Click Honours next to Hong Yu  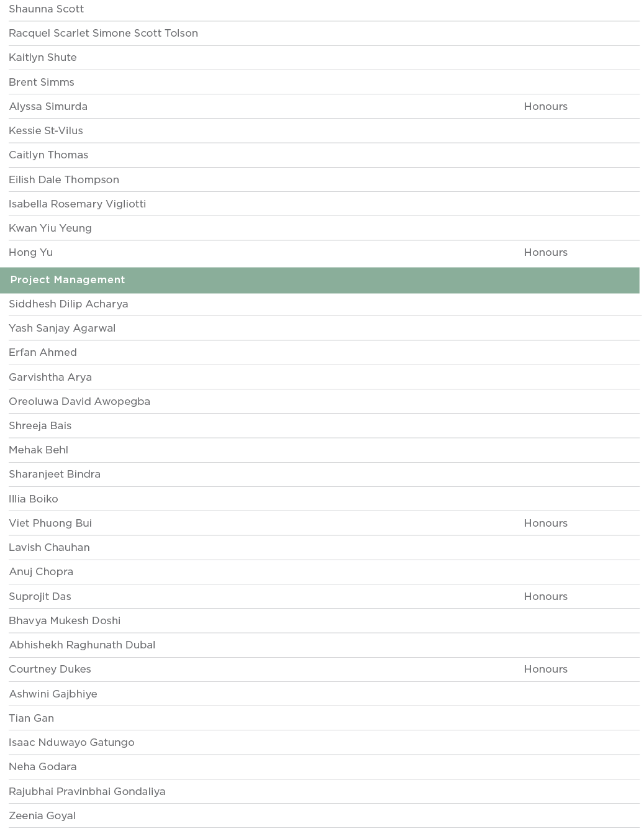coord(545,252)
